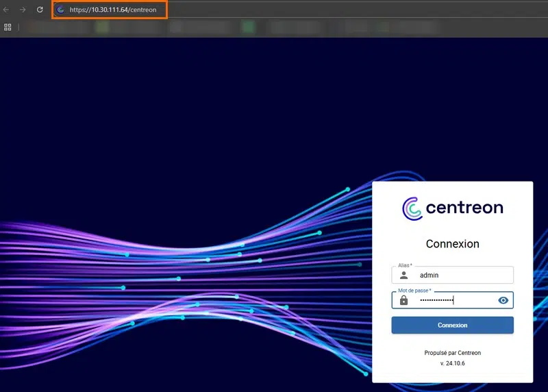Click the version number v. 24.10.6
548x392 pixels.
tap(452, 364)
